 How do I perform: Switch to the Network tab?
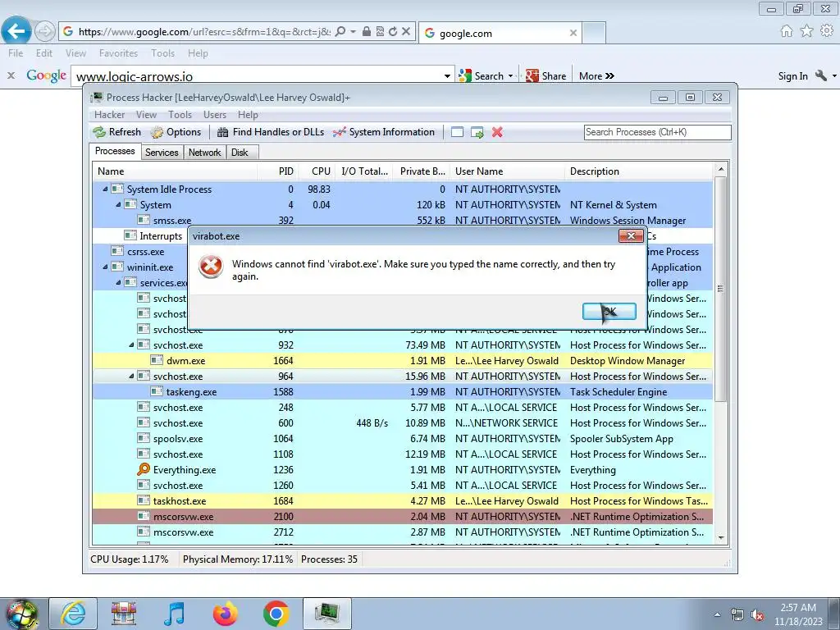click(x=204, y=153)
